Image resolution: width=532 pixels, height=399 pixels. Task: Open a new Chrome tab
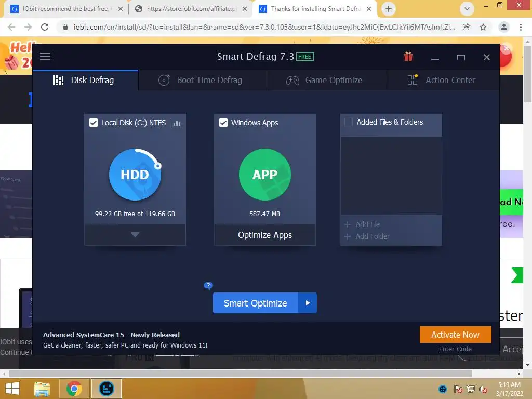tap(389, 9)
